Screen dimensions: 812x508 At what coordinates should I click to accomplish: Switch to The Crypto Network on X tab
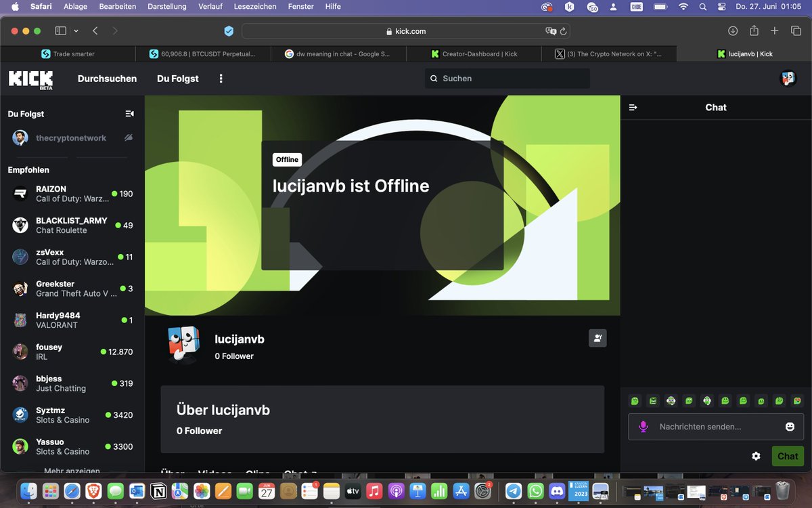point(609,54)
